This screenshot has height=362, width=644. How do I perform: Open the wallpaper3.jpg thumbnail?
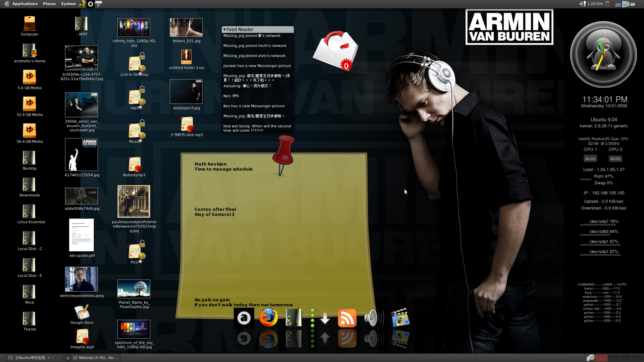tap(186, 92)
